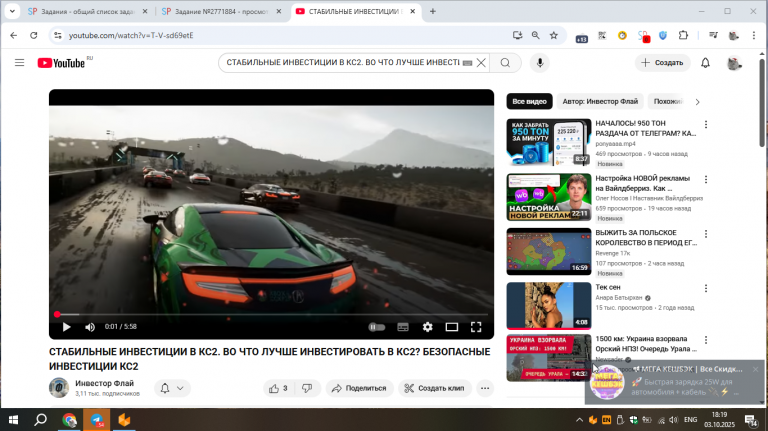
Task: Open Настройка НОВОЙ рекламы video title
Action: (x=643, y=183)
